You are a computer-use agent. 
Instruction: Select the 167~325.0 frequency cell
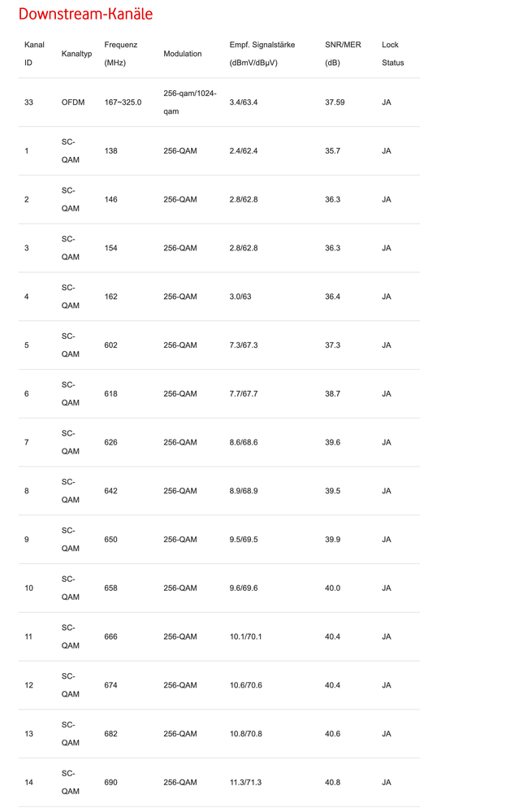123,102
